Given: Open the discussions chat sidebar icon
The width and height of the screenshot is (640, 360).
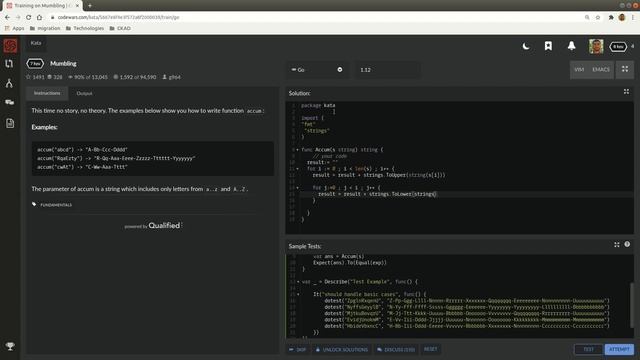Looking at the screenshot, I should [9, 102].
